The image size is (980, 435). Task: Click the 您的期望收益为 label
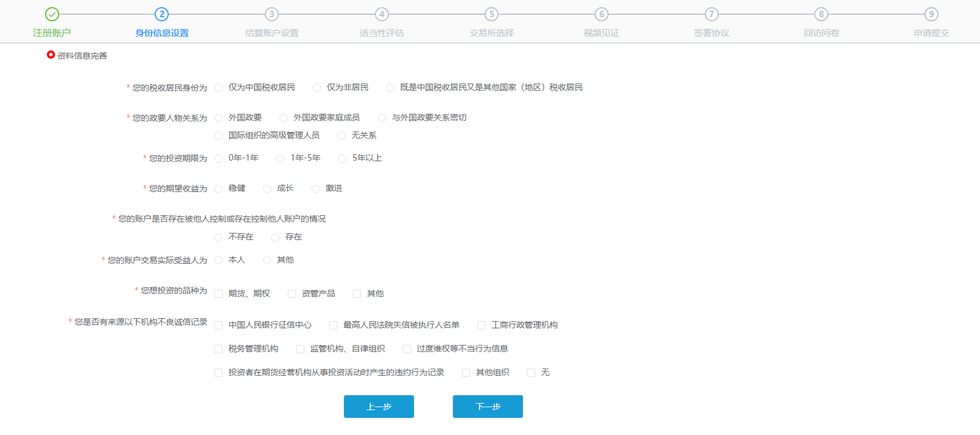pos(178,188)
